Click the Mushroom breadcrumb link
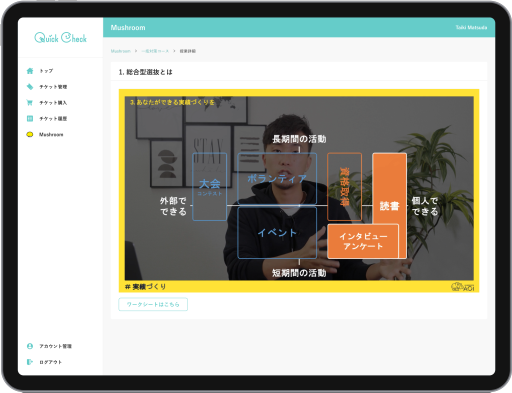This screenshot has height=393, width=512. pos(121,51)
